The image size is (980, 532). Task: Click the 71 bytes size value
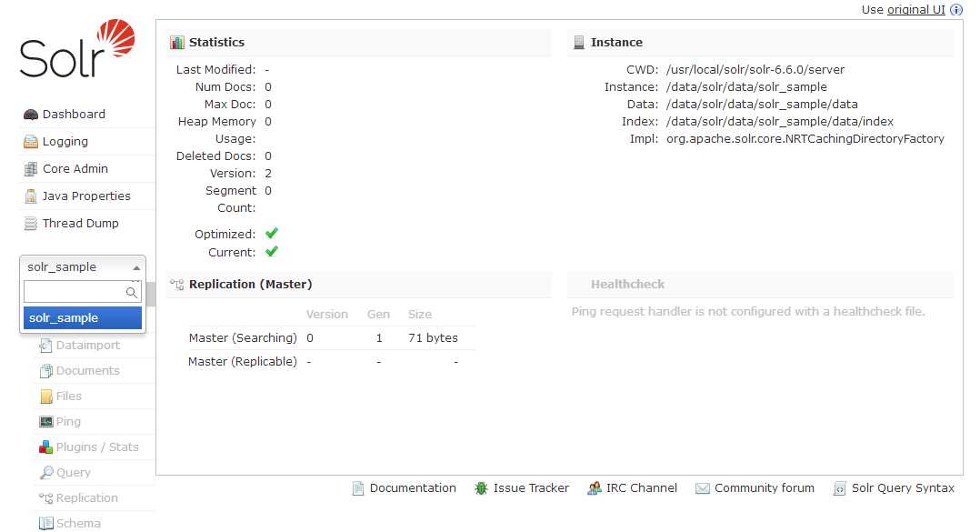coord(433,338)
